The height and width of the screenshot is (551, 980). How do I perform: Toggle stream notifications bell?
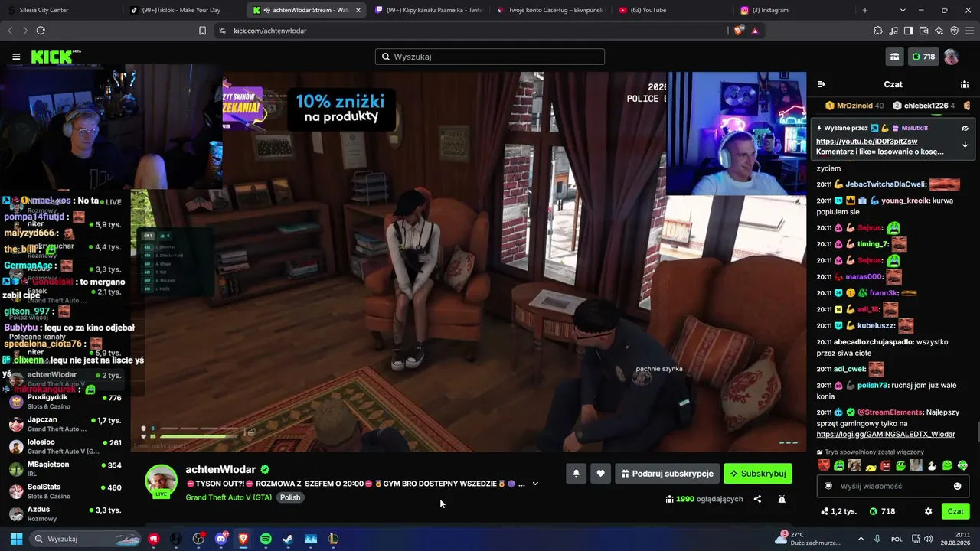click(576, 474)
